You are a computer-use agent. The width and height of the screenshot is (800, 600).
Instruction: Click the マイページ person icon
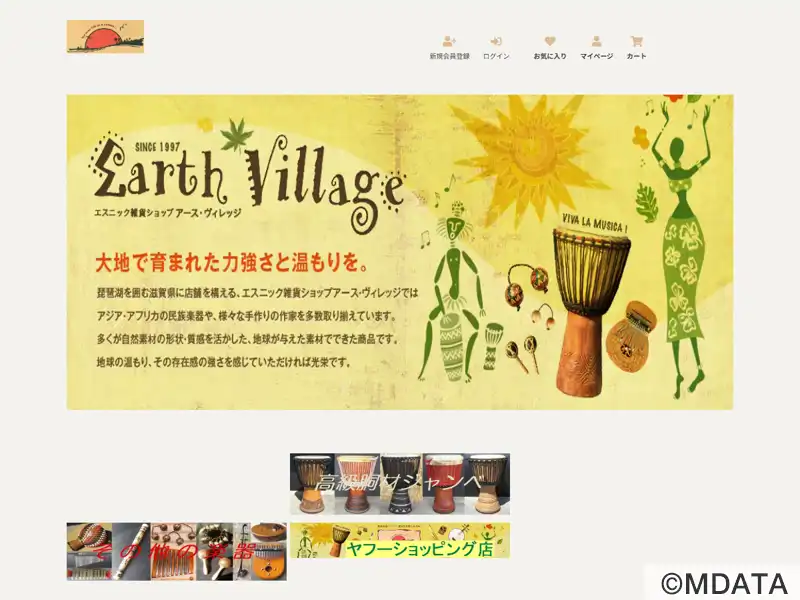596,41
